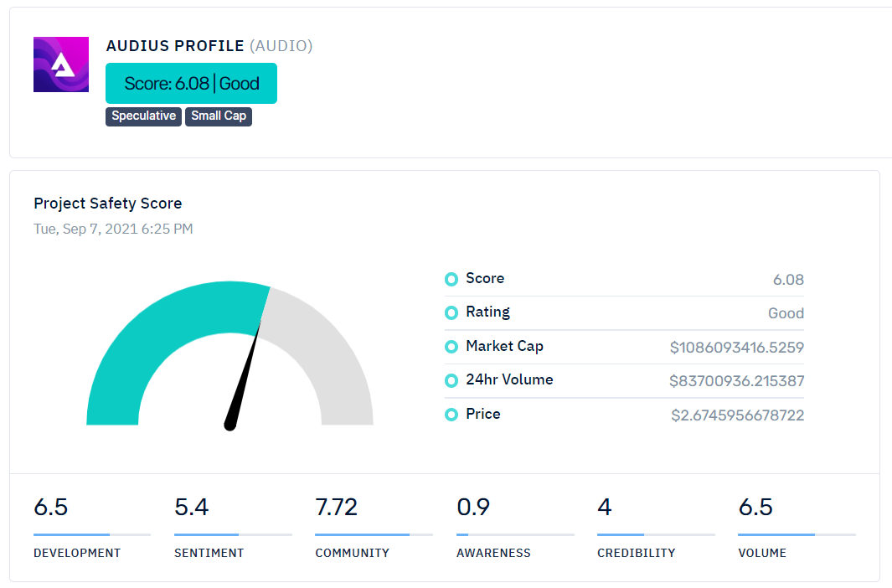Click the 5.4 sentiment value
892x588 pixels.
191,508
